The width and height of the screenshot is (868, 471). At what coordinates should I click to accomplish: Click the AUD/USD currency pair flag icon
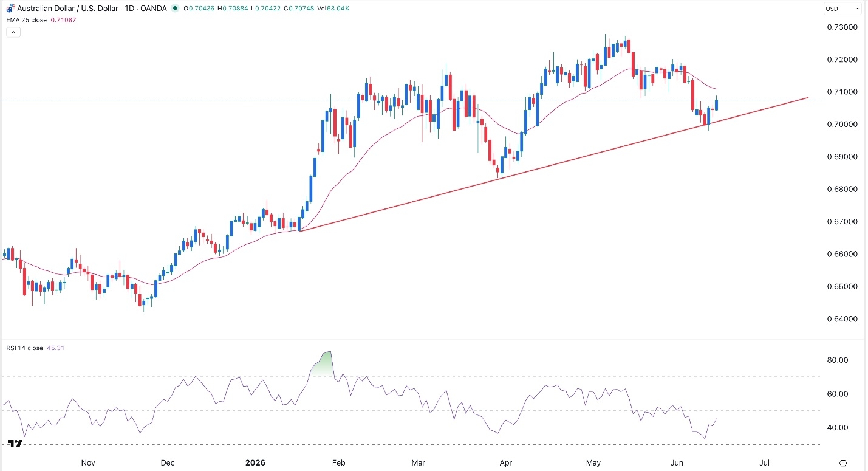(10, 8)
